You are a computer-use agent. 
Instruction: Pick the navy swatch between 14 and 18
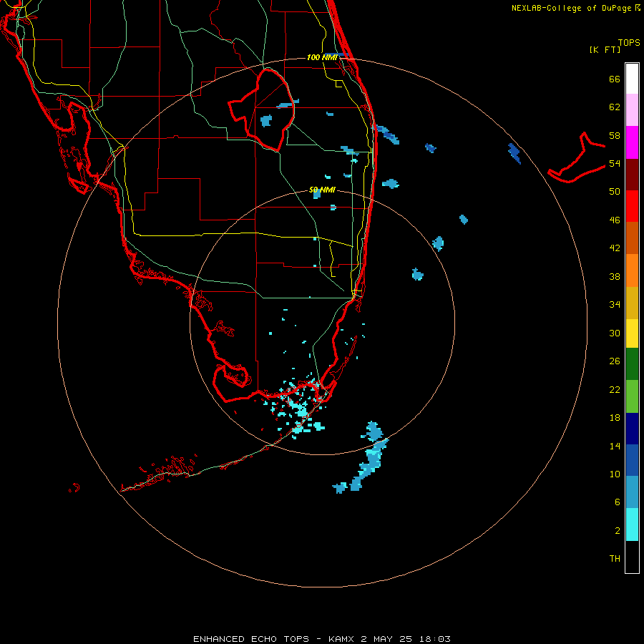(x=632, y=429)
